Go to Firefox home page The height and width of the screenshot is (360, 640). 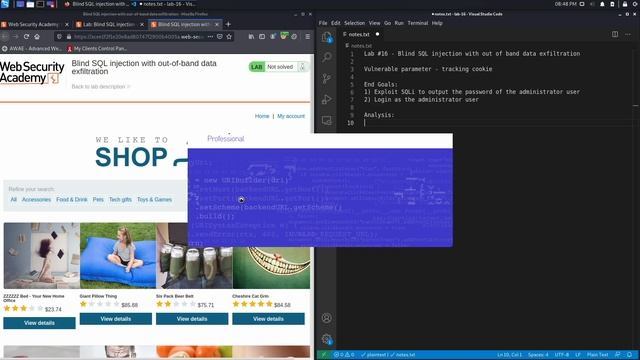point(37,36)
